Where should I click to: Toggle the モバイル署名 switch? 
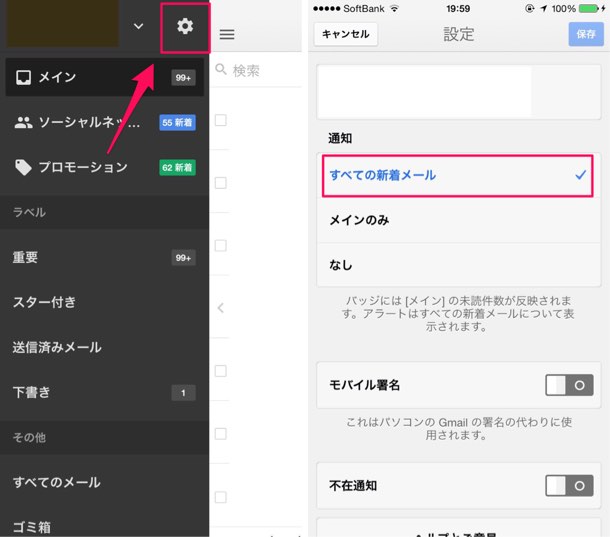tap(569, 385)
